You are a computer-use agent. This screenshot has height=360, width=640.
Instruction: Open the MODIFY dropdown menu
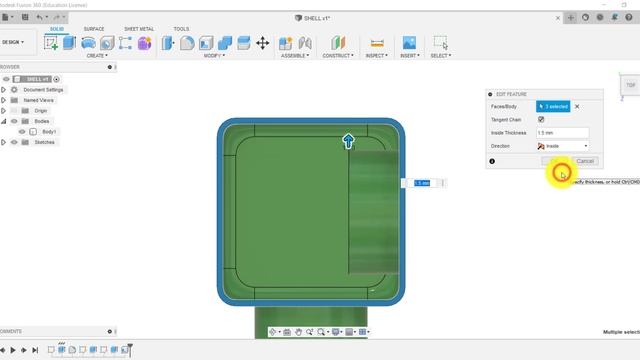click(x=214, y=56)
